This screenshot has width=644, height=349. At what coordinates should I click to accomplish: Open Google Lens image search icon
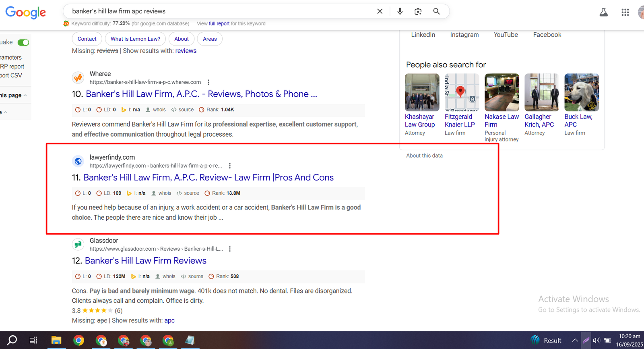click(418, 11)
